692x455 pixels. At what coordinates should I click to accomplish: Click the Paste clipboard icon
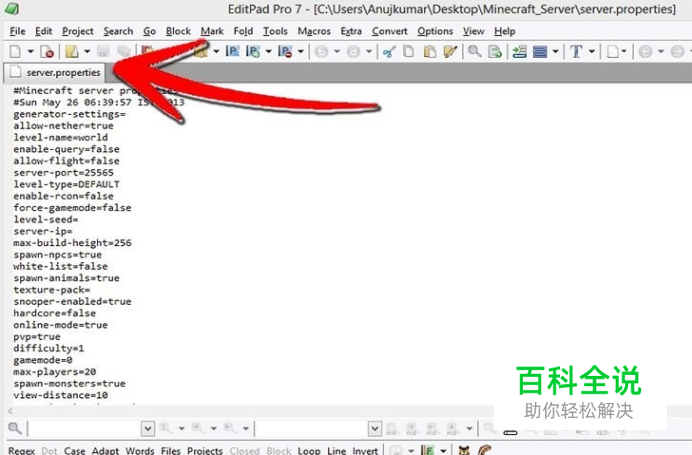click(429, 52)
